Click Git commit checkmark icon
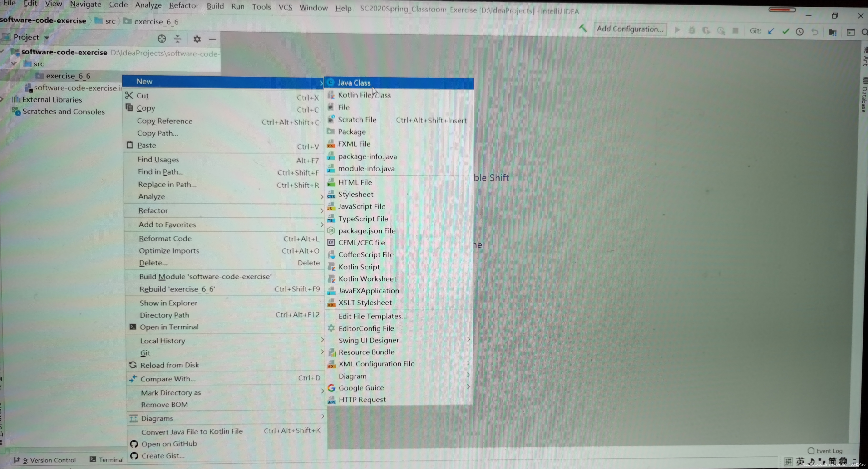Viewport: 868px width, 469px height. [786, 31]
